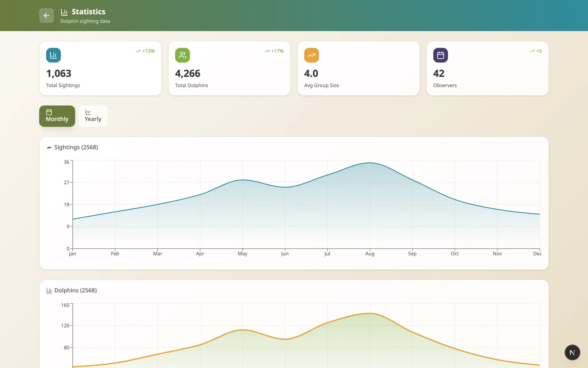The width and height of the screenshot is (588, 368).
Task: Click the +5 observers trend indicator
Action: tap(535, 51)
